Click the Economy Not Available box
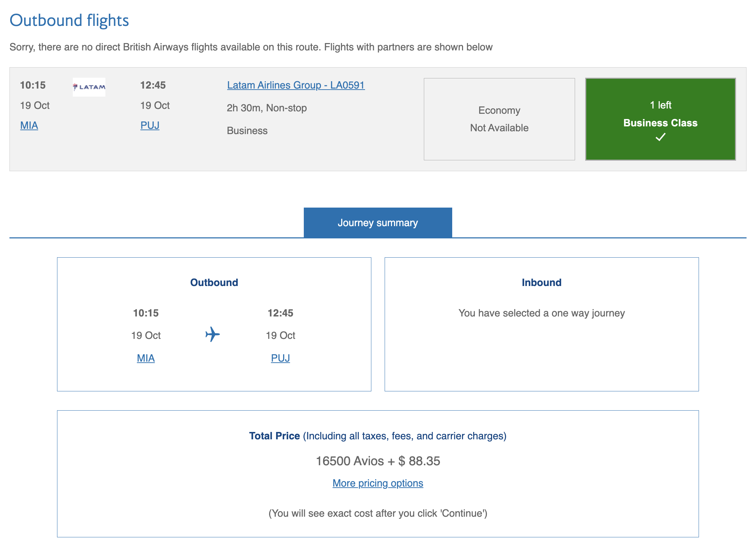The image size is (756, 544). [499, 119]
